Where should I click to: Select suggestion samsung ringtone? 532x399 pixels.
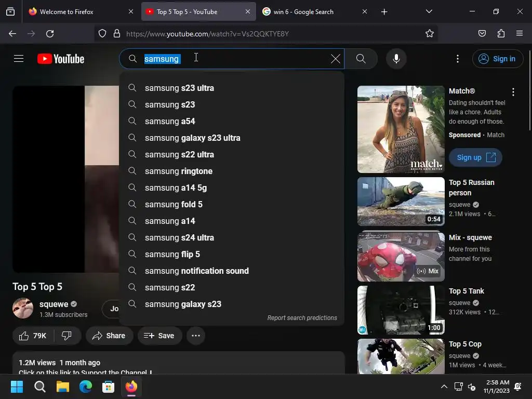(x=232, y=171)
